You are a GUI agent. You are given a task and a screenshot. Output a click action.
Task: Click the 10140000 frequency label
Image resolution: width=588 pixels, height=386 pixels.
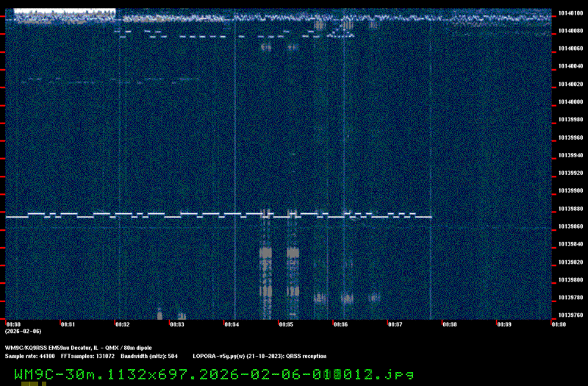[571, 102]
